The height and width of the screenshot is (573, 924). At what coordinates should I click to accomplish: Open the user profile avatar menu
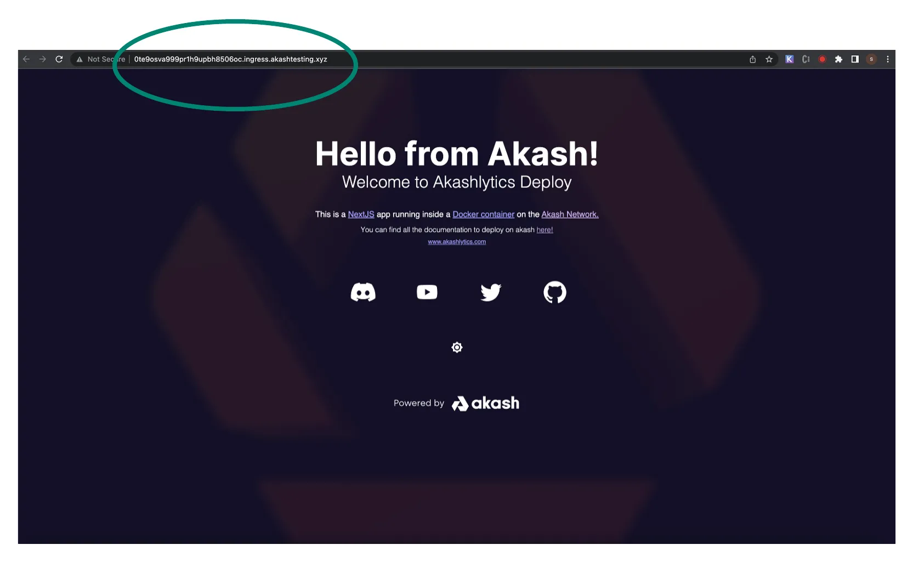point(871,59)
